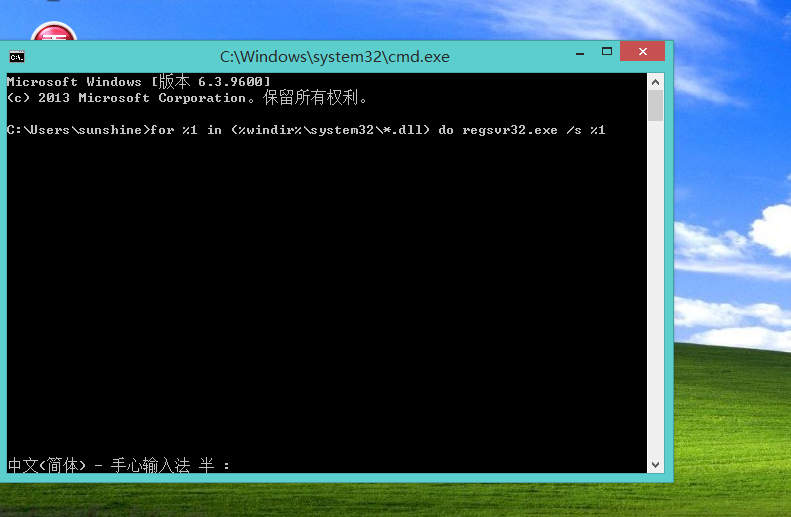This screenshot has width=791, height=517.
Task: Click the scrollbar down arrow
Action: 655,465
